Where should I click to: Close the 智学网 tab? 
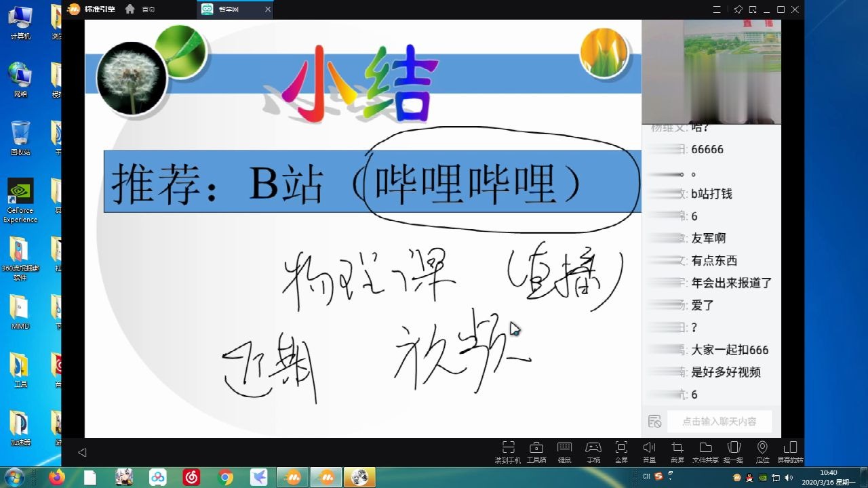coord(268,9)
